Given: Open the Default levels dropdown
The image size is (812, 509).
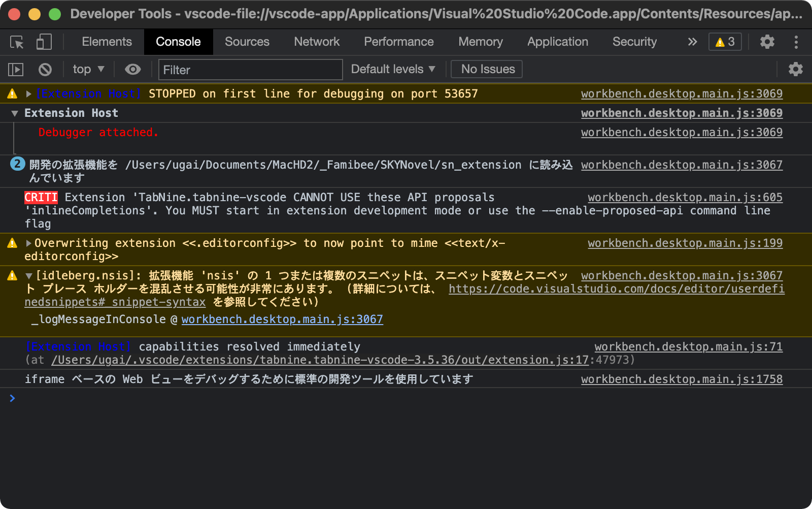Looking at the screenshot, I should coord(393,69).
